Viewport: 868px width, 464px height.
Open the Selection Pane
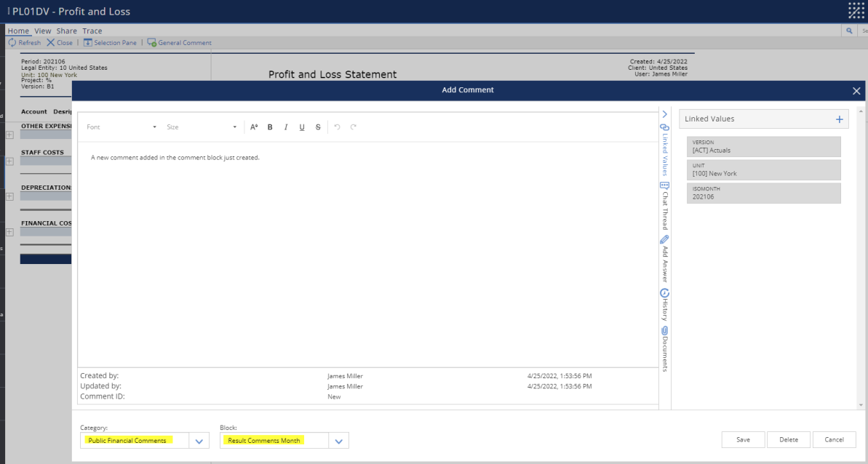[x=110, y=42]
